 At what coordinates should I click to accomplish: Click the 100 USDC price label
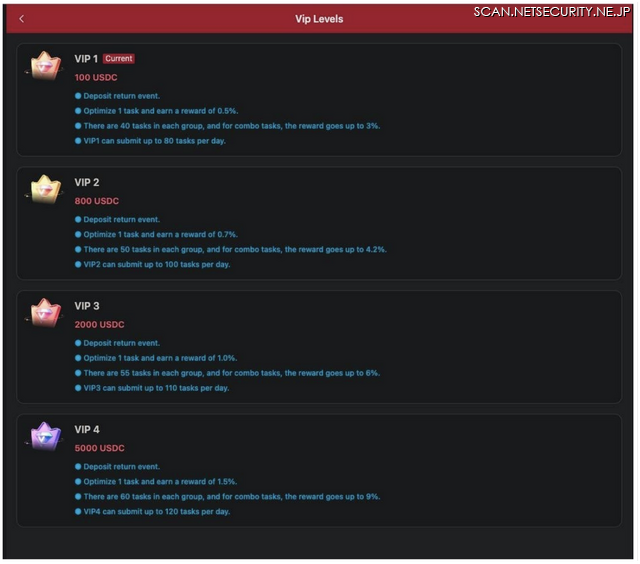[x=96, y=78]
